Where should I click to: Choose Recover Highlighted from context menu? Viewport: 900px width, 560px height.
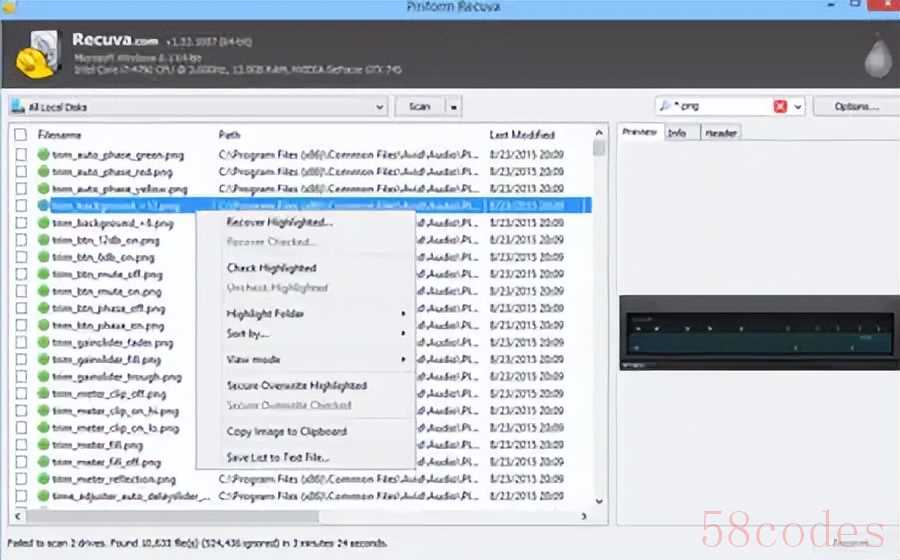279,222
